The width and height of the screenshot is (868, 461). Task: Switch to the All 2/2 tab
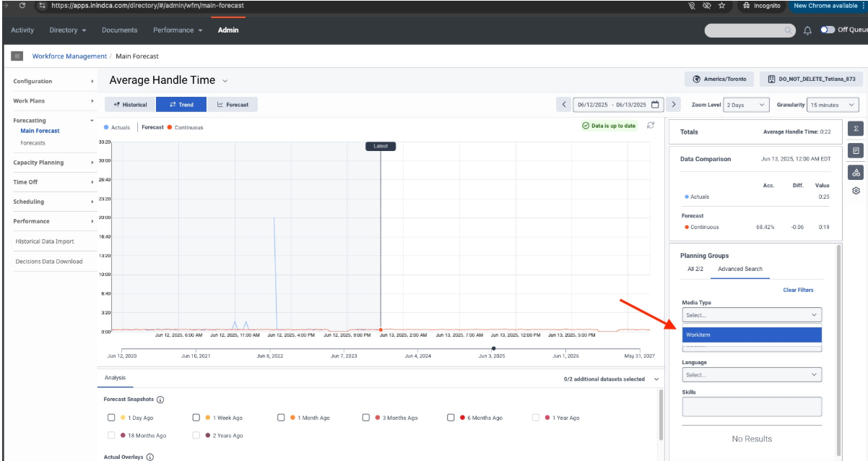coord(695,269)
